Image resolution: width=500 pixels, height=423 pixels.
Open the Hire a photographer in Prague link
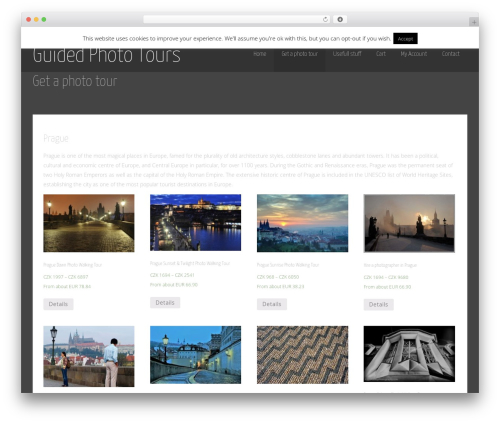point(390,265)
